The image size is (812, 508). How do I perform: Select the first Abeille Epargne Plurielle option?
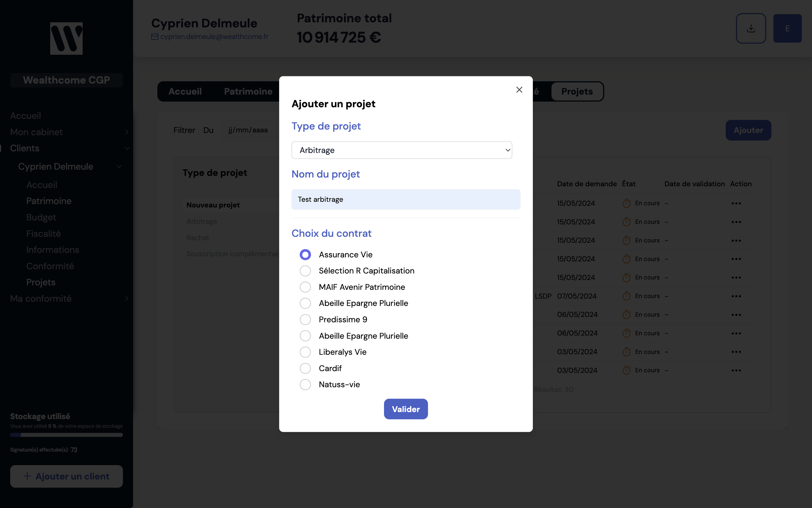tap(305, 303)
